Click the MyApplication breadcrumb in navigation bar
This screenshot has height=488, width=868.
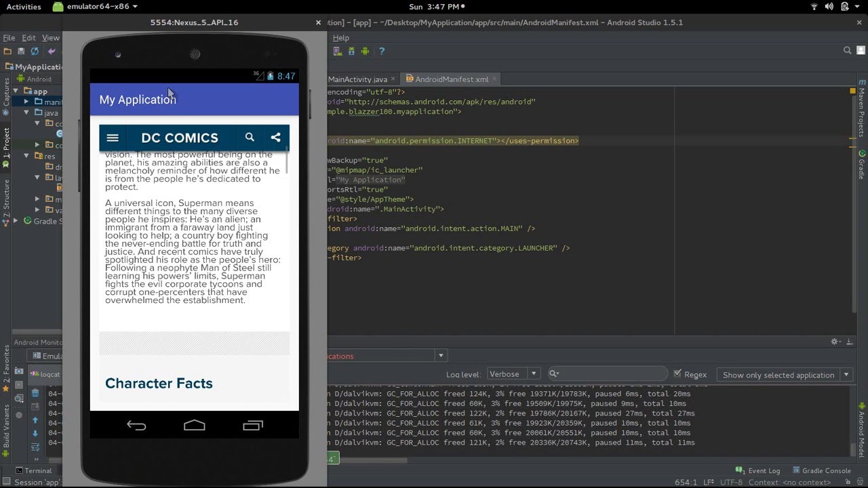click(x=35, y=66)
